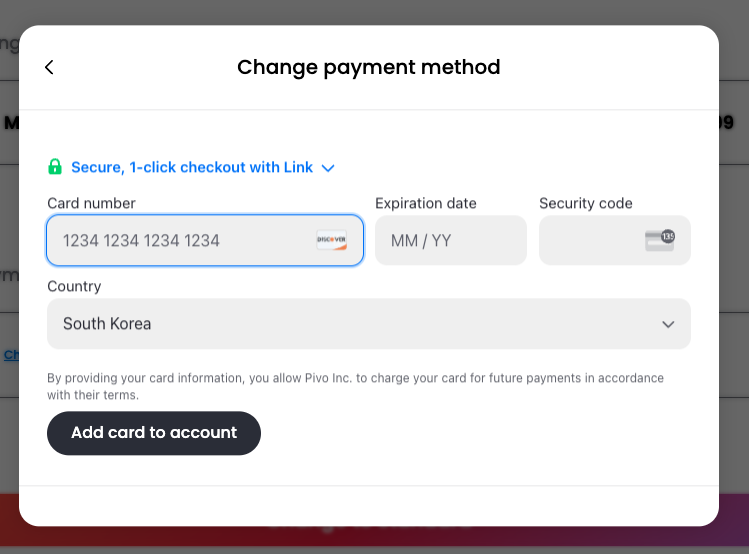Click the green padlock icon
This screenshot has width=749, height=554.
coord(55,167)
